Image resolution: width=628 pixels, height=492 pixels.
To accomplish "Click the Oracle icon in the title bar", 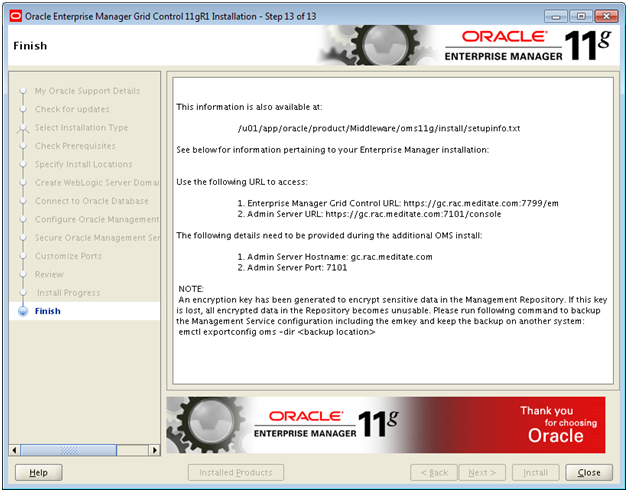I will [16, 16].
